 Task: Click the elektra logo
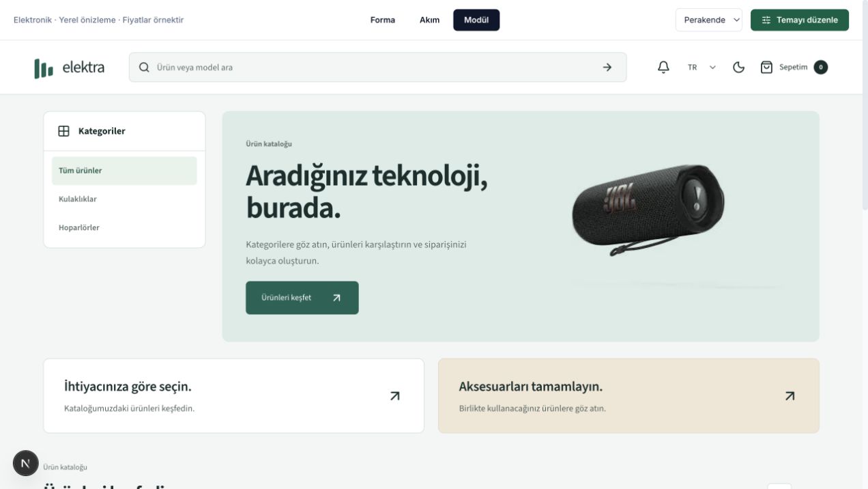(x=70, y=68)
